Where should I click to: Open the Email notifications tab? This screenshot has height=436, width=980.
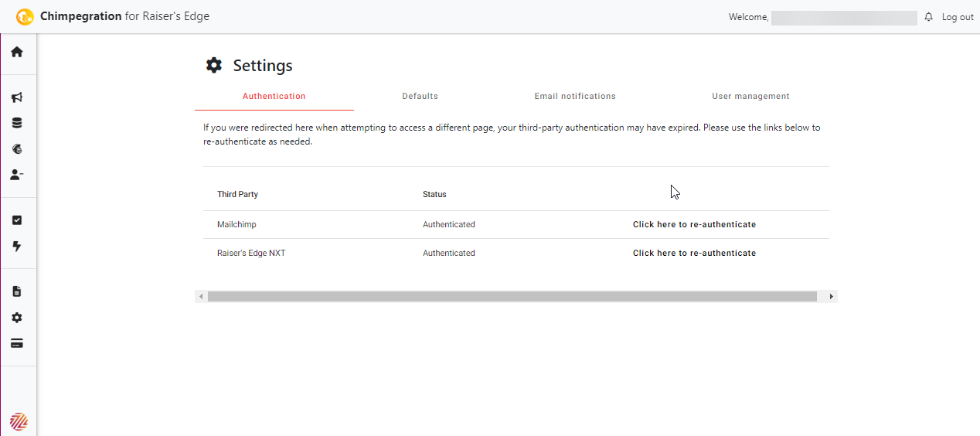[575, 97]
